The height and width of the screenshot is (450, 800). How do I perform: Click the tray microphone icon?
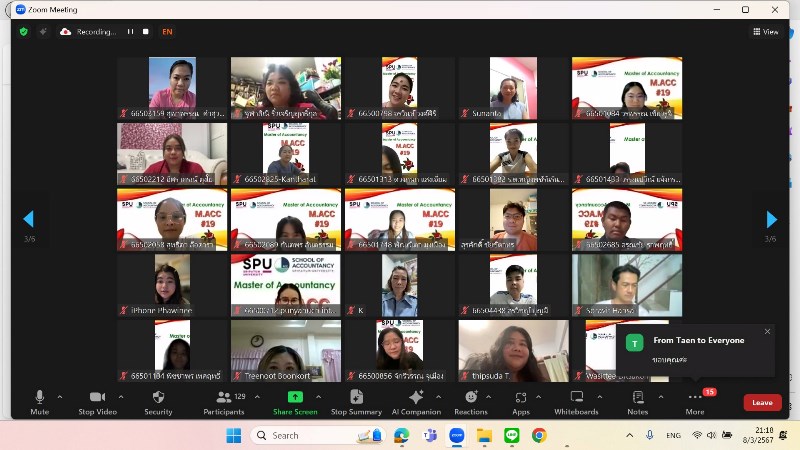[649, 435]
